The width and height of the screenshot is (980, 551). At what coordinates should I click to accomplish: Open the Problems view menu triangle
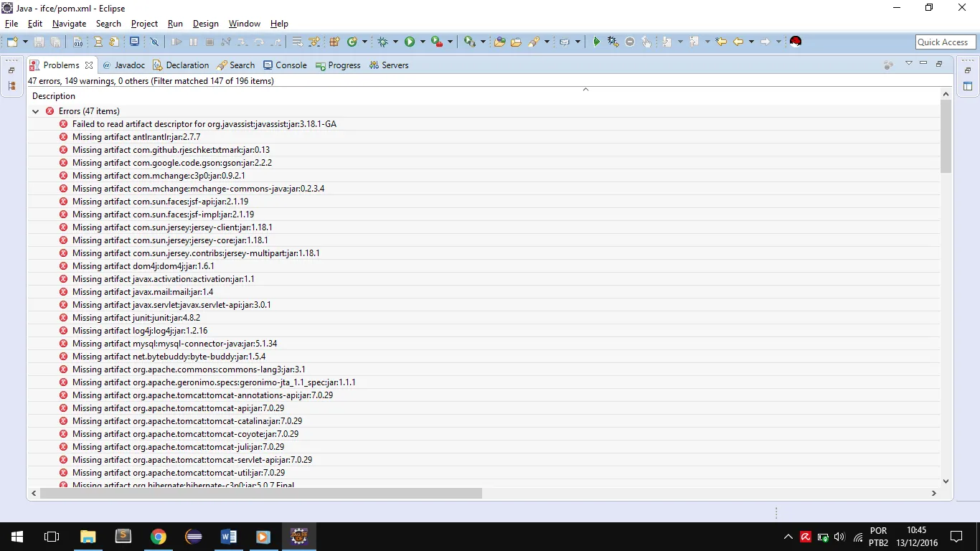(908, 64)
